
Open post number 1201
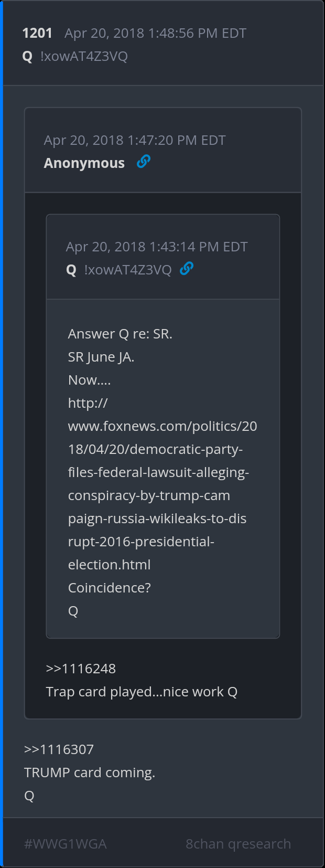click(x=37, y=33)
